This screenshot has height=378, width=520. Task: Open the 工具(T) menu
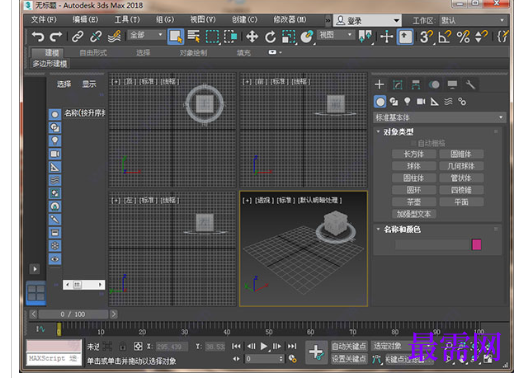pyautogui.click(x=127, y=20)
